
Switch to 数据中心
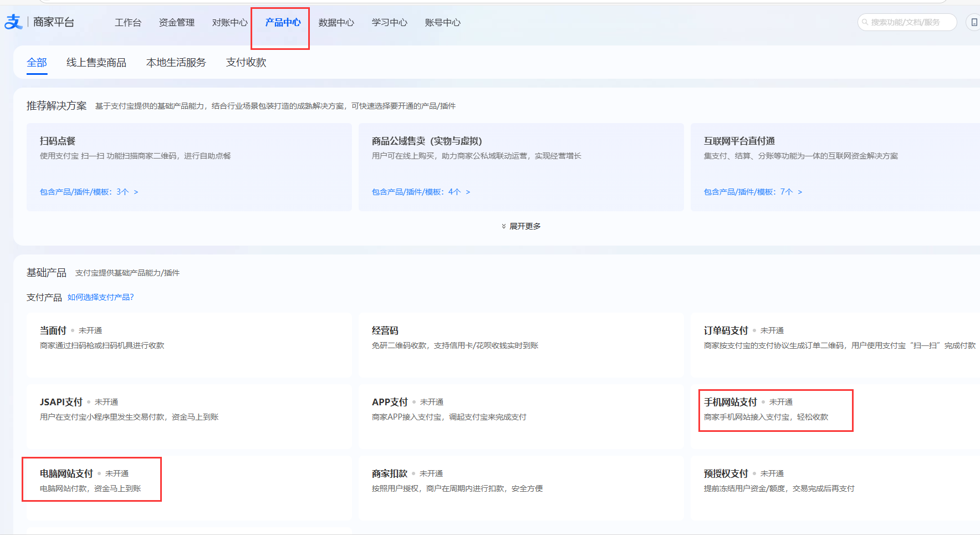(x=336, y=23)
